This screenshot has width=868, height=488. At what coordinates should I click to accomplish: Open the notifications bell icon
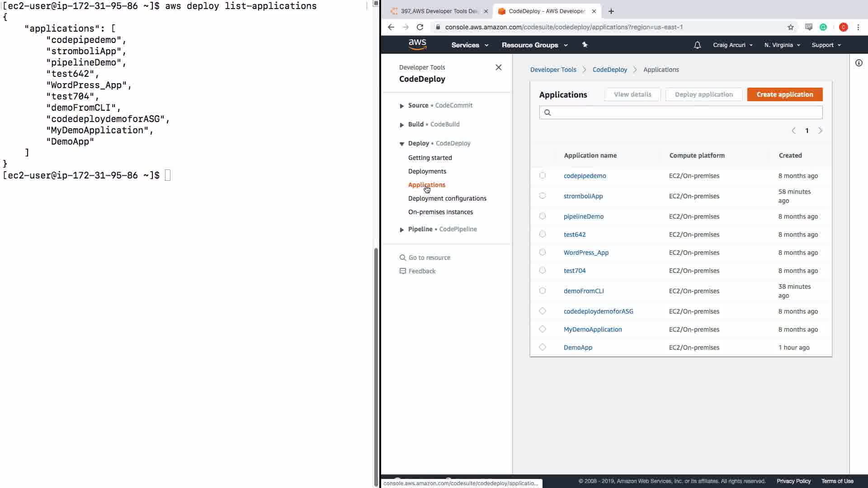tap(697, 45)
